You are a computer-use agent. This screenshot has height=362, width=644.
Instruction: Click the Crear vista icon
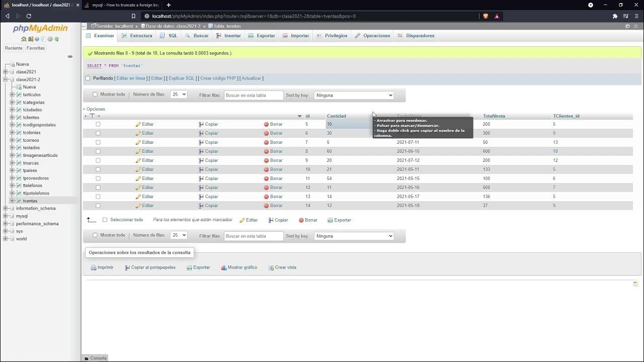click(x=271, y=267)
